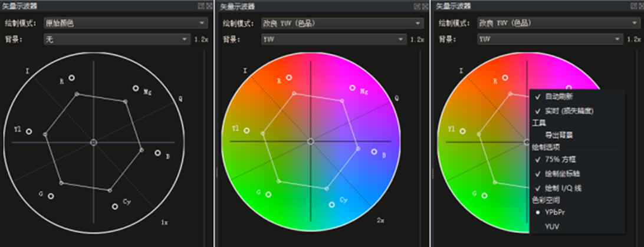
Task: Close the left 矢量示波器 panel
Action: (x=209, y=6)
